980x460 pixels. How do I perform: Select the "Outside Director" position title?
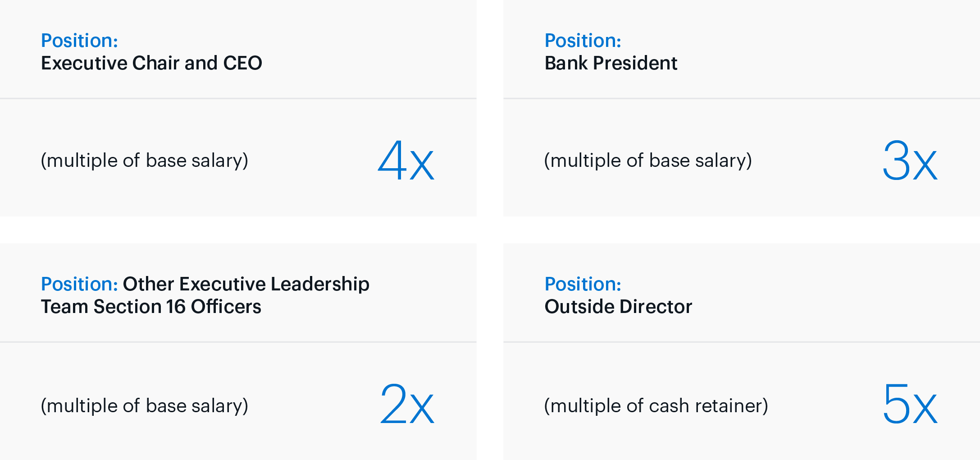[x=618, y=307]
